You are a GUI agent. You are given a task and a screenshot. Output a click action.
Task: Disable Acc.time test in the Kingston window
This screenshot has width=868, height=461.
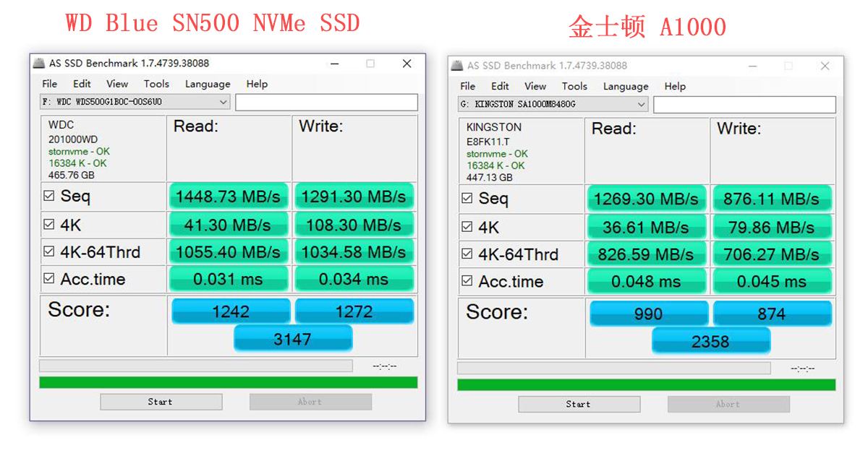click(467, 281)
